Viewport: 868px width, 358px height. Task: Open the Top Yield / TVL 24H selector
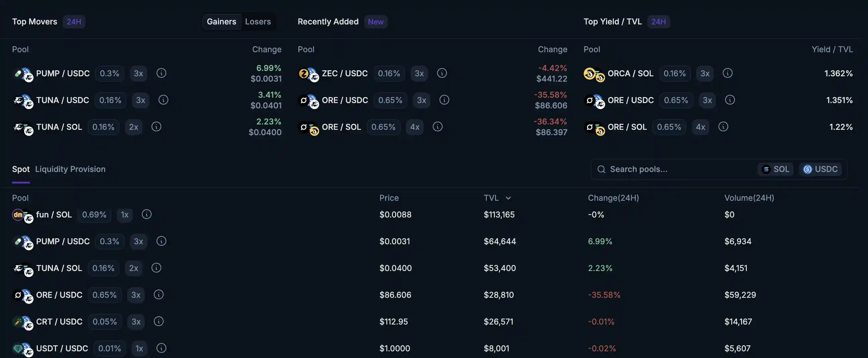coord(658,21)
